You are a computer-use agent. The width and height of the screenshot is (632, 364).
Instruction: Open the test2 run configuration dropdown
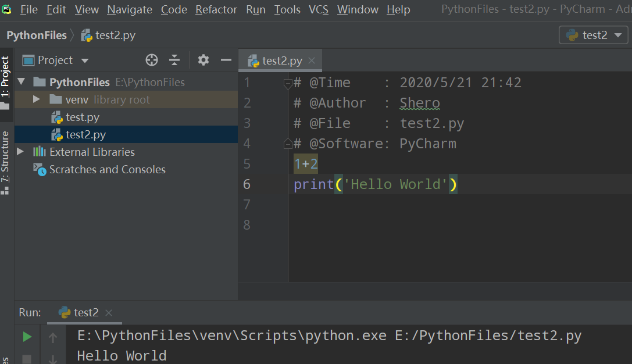click(x=593, y=35)
